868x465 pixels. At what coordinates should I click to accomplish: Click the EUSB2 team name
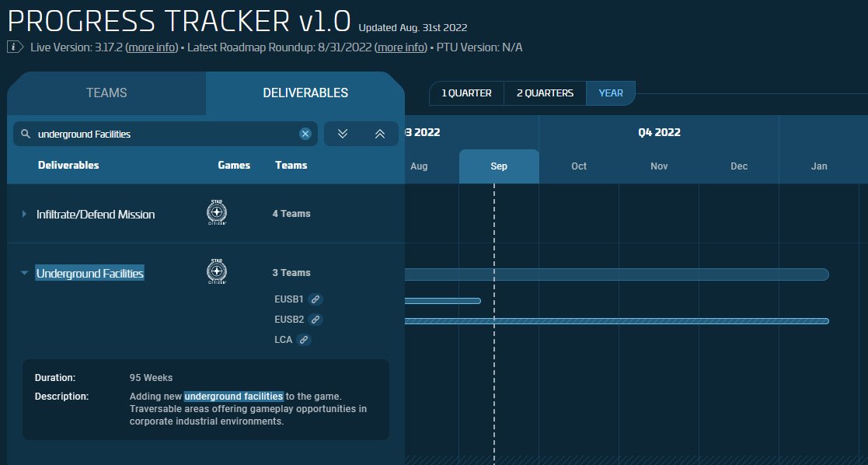point(289,320)
